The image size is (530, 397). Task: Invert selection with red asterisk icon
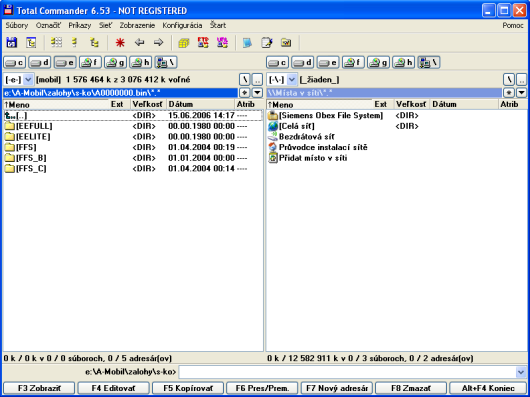(120, 43)
